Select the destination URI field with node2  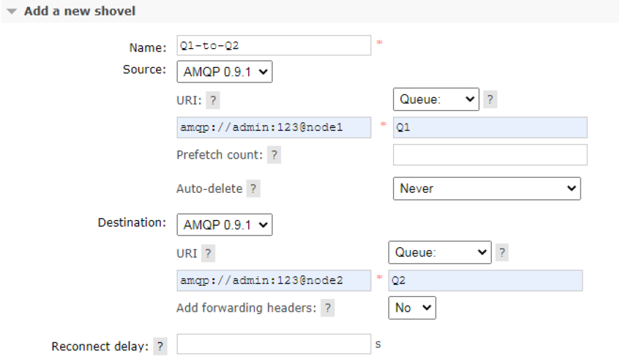(274, 280)
